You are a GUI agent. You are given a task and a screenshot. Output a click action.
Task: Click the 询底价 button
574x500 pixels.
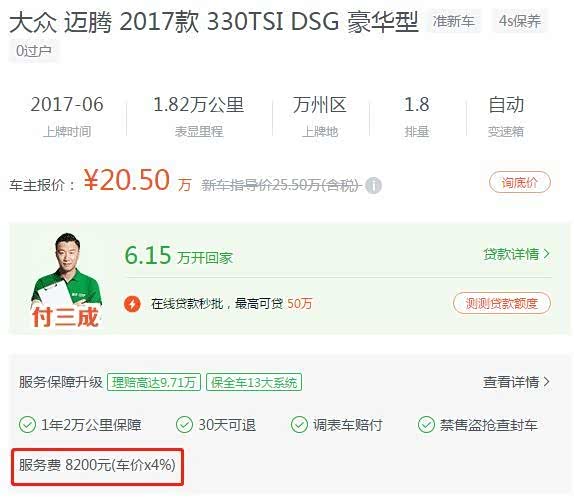pyautogui.click(x=520, y=182)
